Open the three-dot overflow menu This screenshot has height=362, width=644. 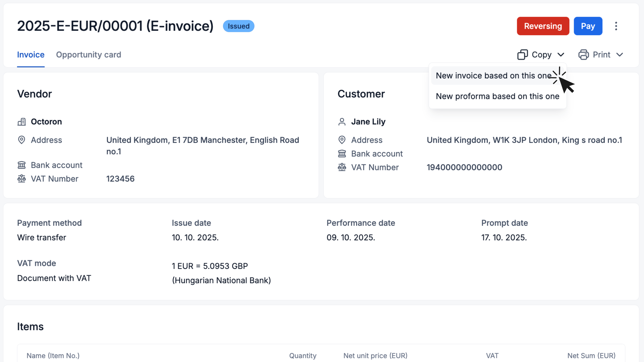616,26
